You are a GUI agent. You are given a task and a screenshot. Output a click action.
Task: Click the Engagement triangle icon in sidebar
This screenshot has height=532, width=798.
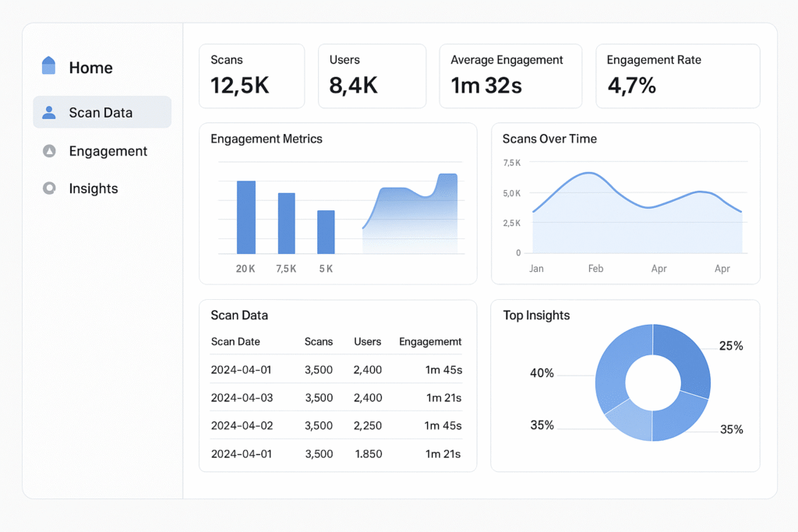pos(49,151)
